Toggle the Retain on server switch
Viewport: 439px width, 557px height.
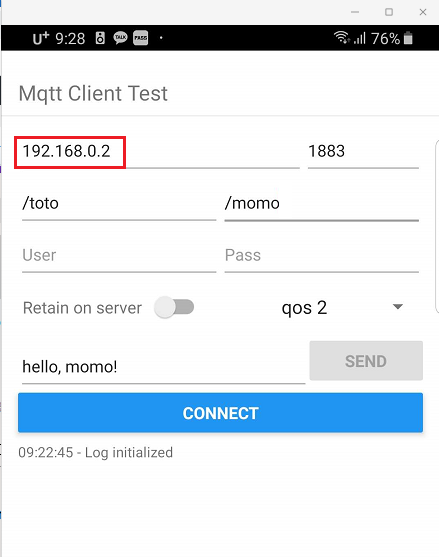174,307
